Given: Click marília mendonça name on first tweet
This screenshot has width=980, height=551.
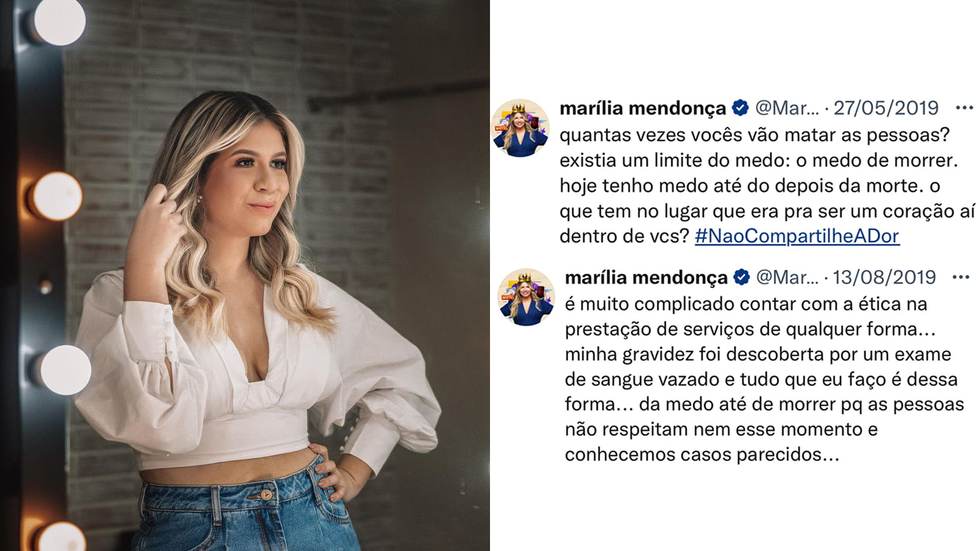Looking at the screenshot, I should (x=643, y=108).
